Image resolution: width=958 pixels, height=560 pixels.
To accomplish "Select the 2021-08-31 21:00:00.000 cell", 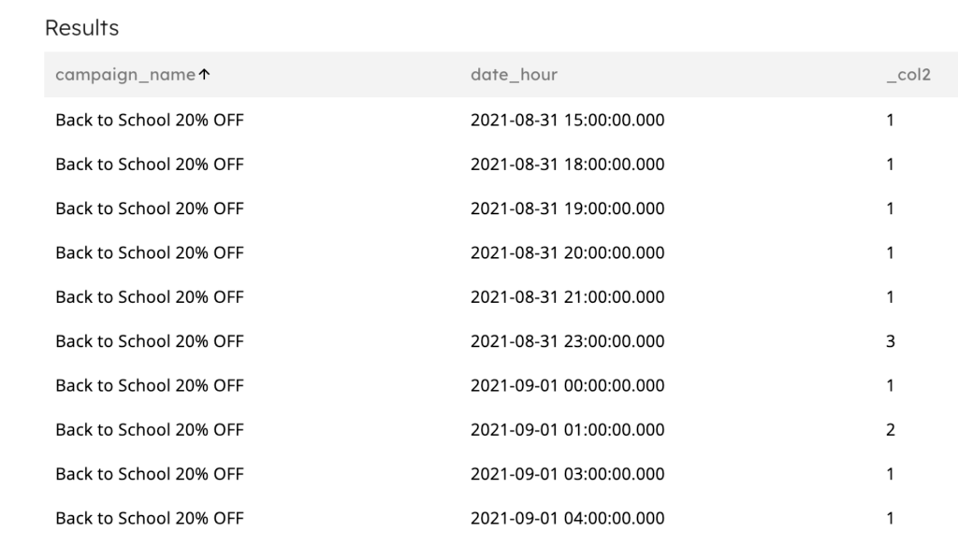I will pyautogui.click(x=567, y=297).
